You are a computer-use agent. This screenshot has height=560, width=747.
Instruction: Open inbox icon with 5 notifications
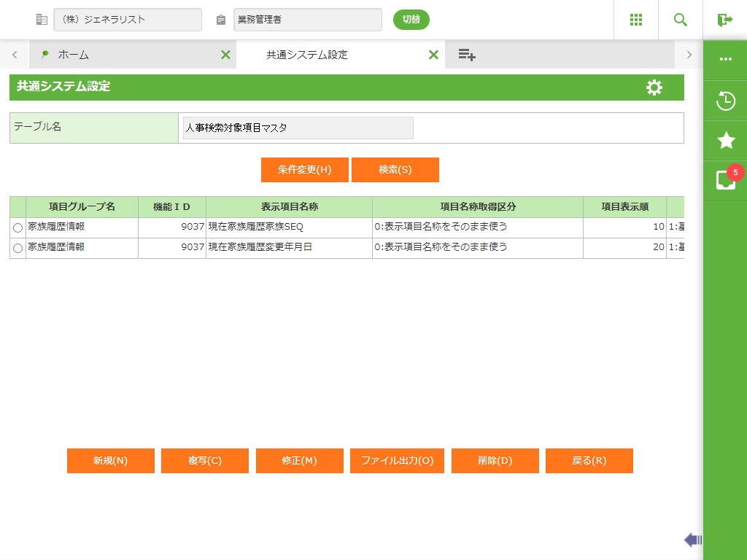(x=725, y=180)
